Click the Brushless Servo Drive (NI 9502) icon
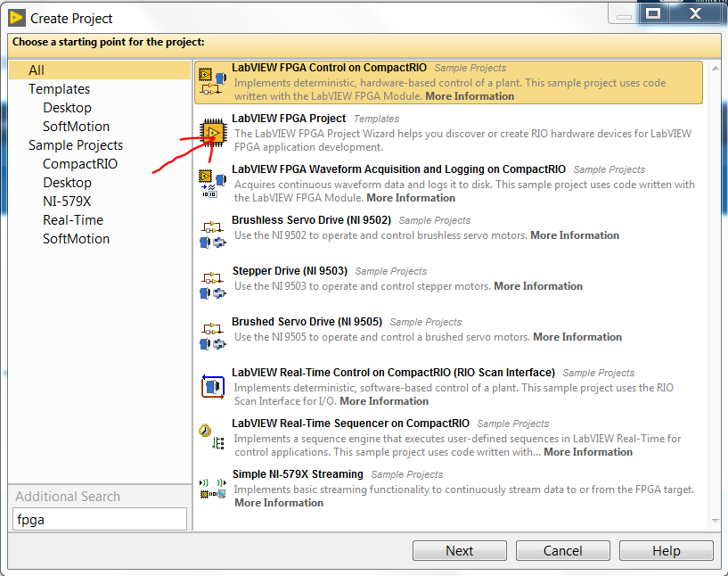Viewport: 728px width, 576px height. [213, 235]
